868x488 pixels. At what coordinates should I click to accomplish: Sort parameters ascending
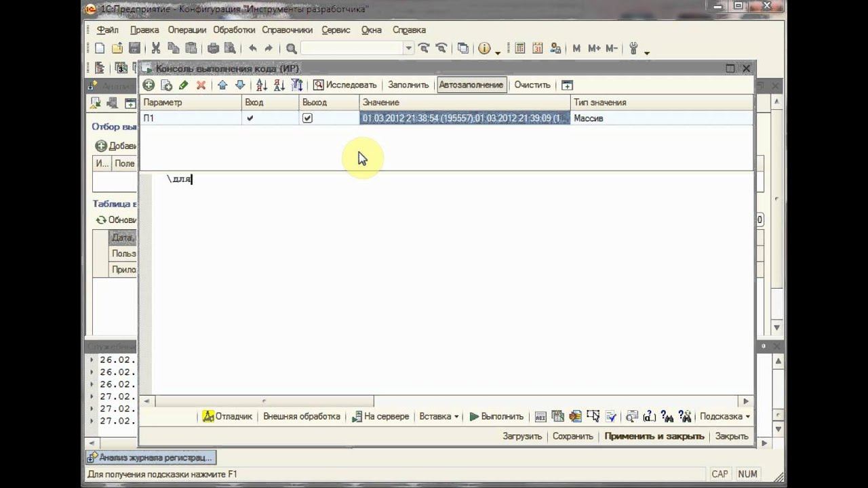point(262,85)
